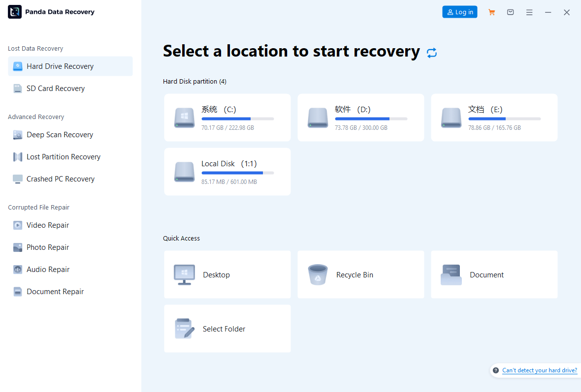Click the Local Disk (1:1) usage bar
The height and width of the screenshot is (392, 581).
237,173
